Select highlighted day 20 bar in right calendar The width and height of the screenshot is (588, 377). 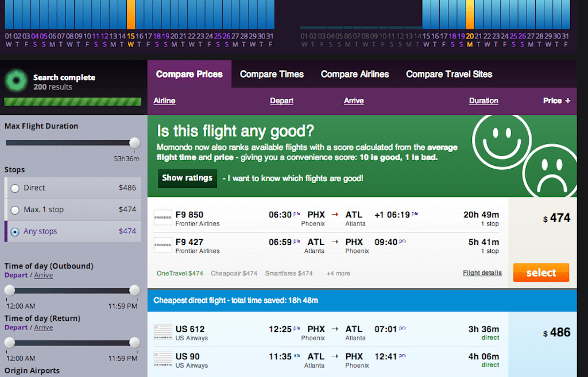pyautogui.click(x=470, y=14)
